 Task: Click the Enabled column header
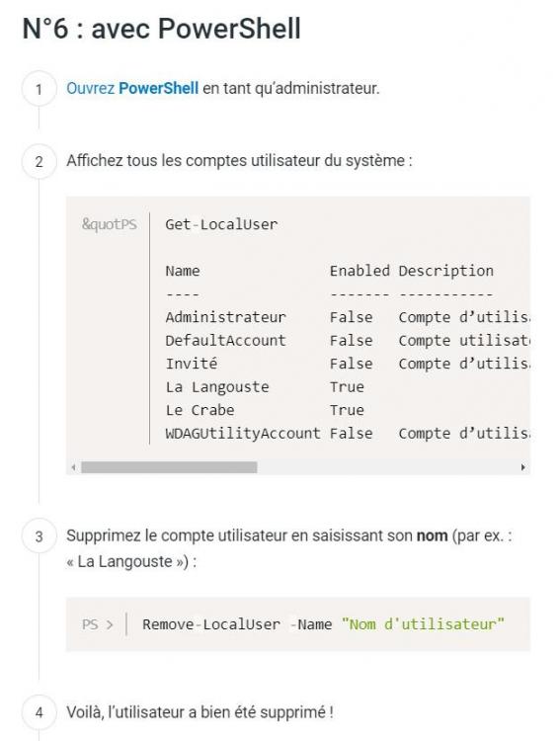[x=360, y=271]
